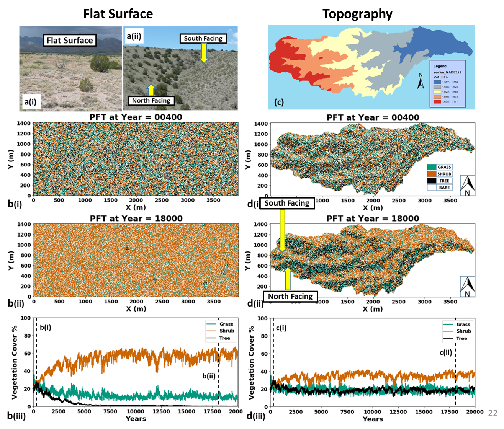Click the red swatch in the elevation legend
Screen dimensions: 504x429
pyautogui.click(x=437, y=102)
